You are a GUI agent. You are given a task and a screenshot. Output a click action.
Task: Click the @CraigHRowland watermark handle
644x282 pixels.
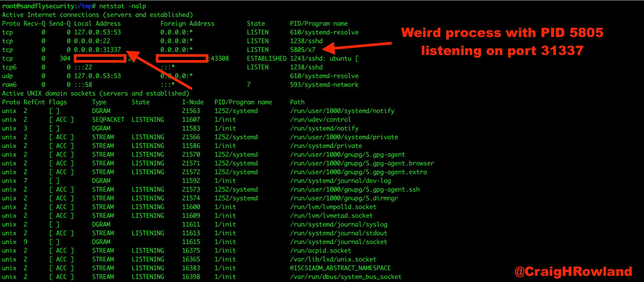[x=573, y=271]
